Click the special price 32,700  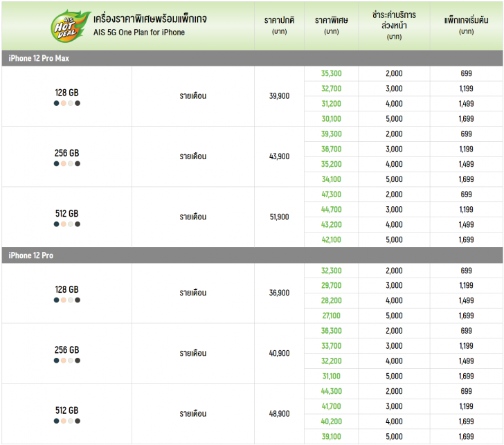[x=332, y=89]
